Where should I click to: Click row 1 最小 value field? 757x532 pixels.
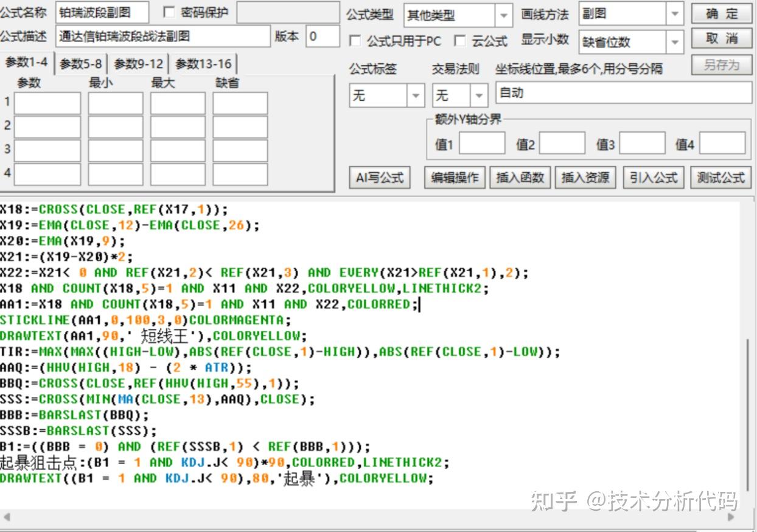click(116, 103)
